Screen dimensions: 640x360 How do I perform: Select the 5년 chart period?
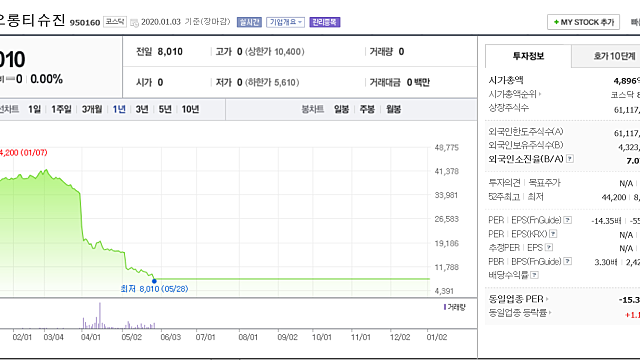point(165,109)
